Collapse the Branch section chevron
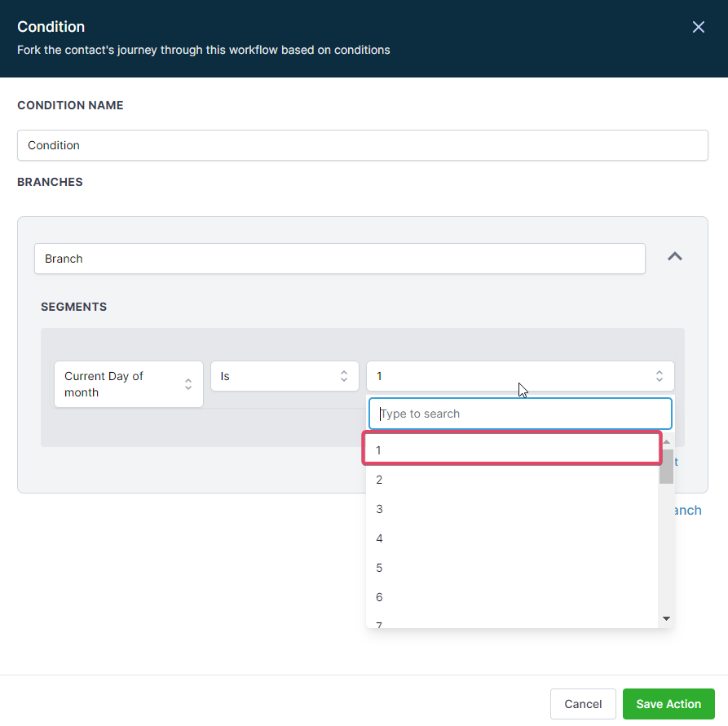The width and height of the screenshot is (728, 726). (674, 256)
